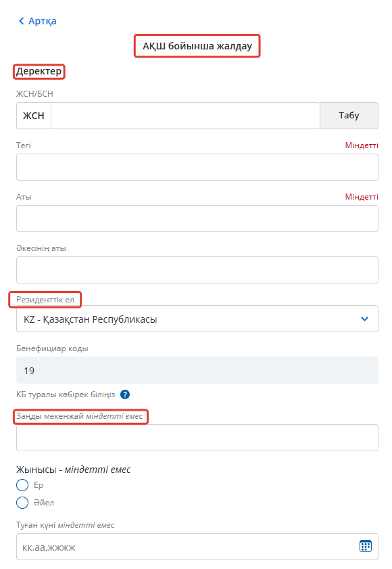Click into the Тегі surname field

point(197,167)
